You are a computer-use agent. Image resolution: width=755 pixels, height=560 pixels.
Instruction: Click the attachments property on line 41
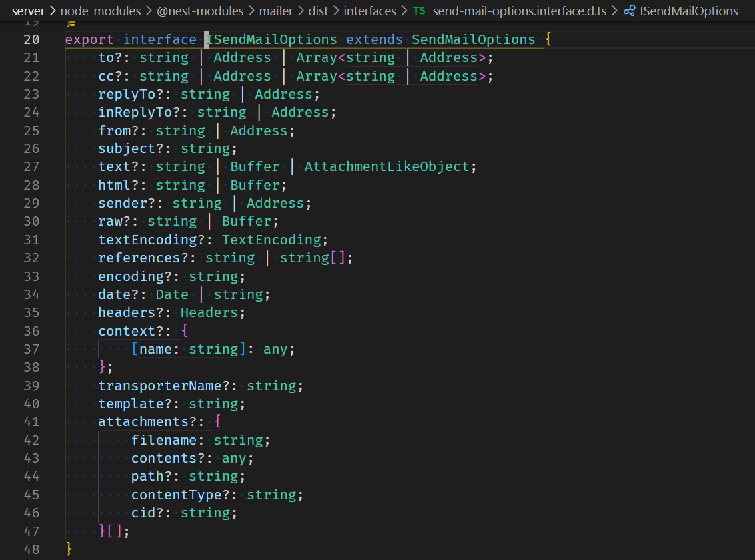pyautogui.click(x=142, y=421)
